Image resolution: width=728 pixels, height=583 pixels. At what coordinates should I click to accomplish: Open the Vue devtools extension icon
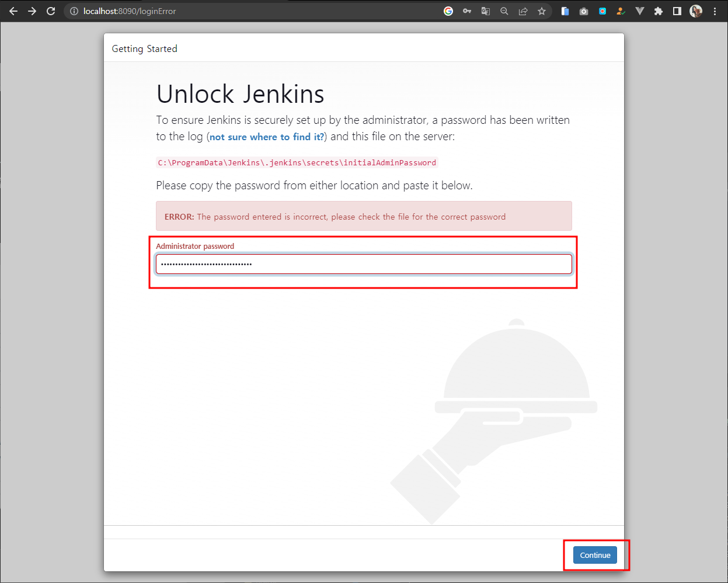click(x=640, y=11)
